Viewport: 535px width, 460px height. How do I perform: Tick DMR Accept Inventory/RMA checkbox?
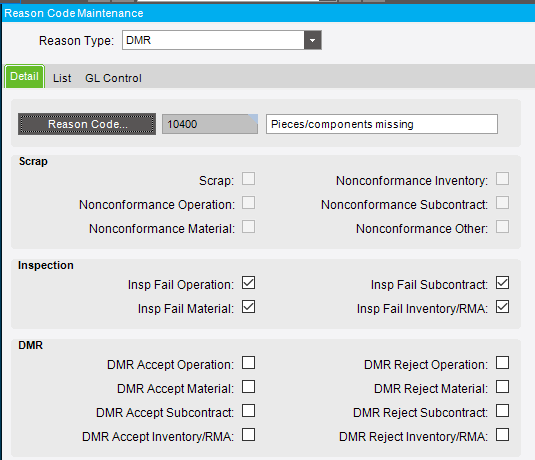point(248,435)
